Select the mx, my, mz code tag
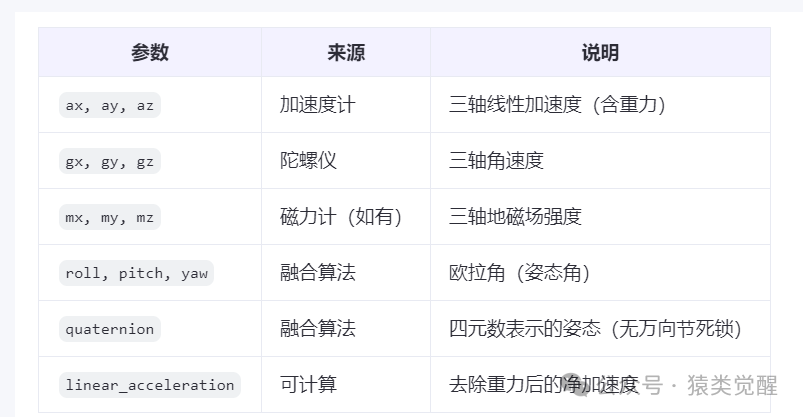803x417 pixels. pos(110,217)
